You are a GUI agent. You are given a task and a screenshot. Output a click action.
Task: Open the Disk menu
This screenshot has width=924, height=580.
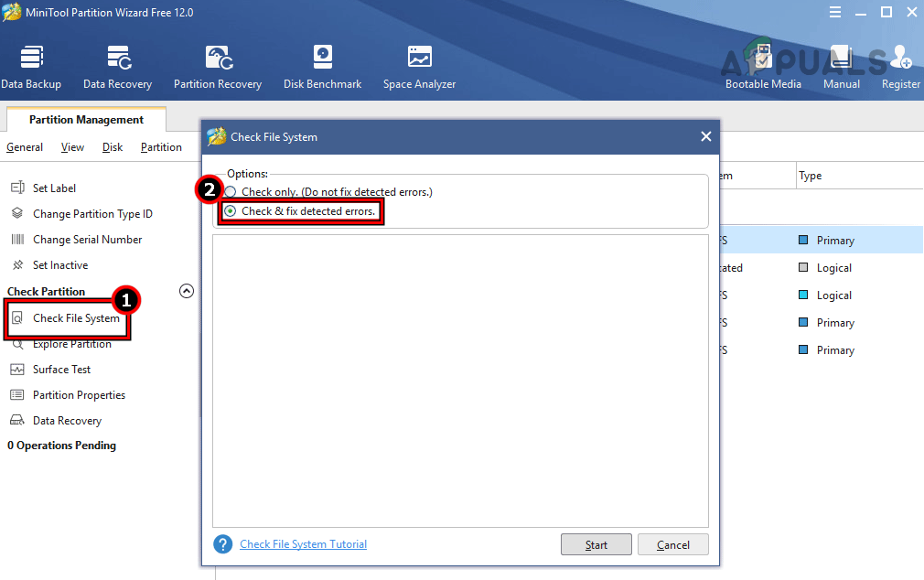pos(113,146)
